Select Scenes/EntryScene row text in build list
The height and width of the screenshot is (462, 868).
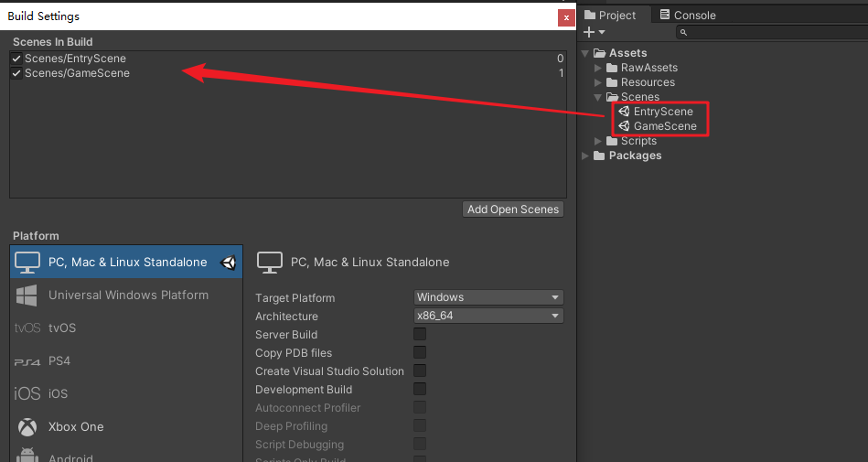(x=75, y=59)
